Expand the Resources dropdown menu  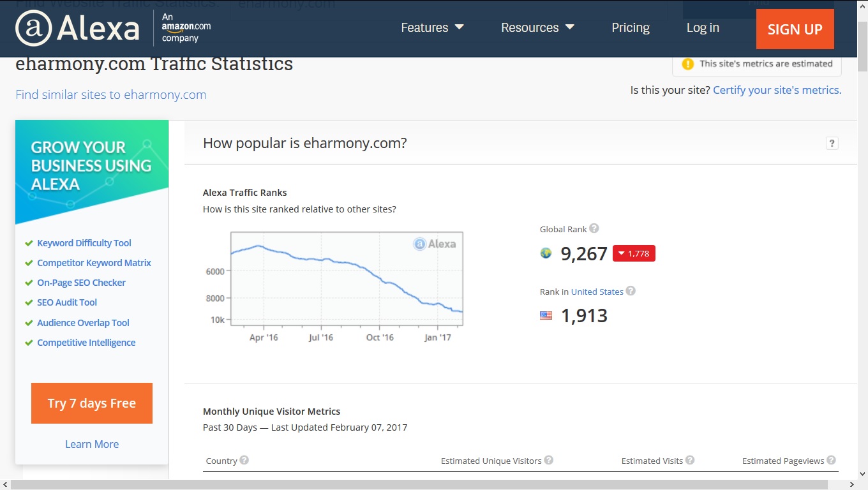click(x=537, y=27)
